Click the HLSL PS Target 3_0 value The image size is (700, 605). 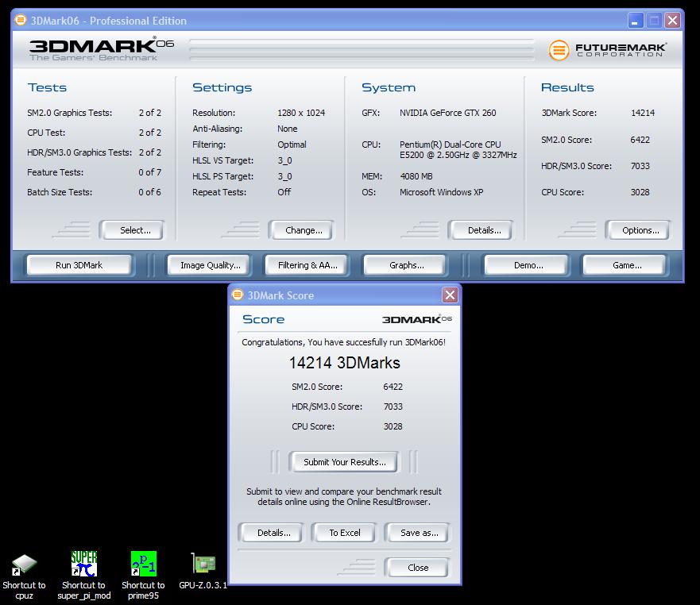(x=284, y=176)
